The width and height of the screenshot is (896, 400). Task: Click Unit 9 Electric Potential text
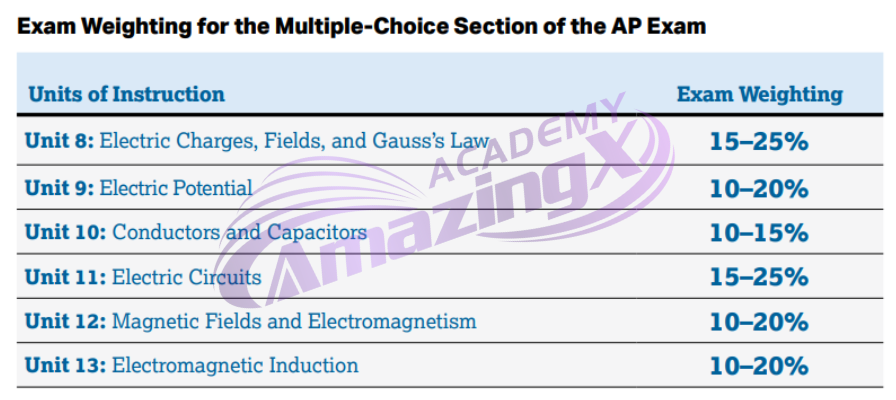[138, 187]
